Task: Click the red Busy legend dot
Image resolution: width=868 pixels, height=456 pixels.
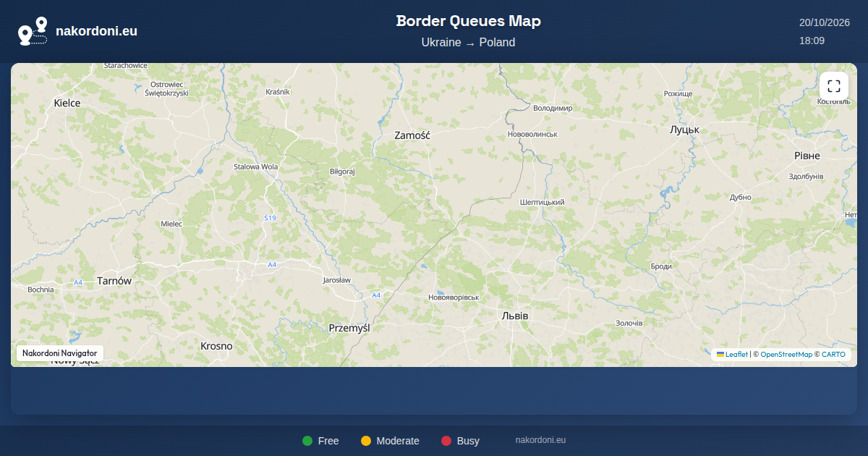Action: pyautogui.click(x=446, y=441)
